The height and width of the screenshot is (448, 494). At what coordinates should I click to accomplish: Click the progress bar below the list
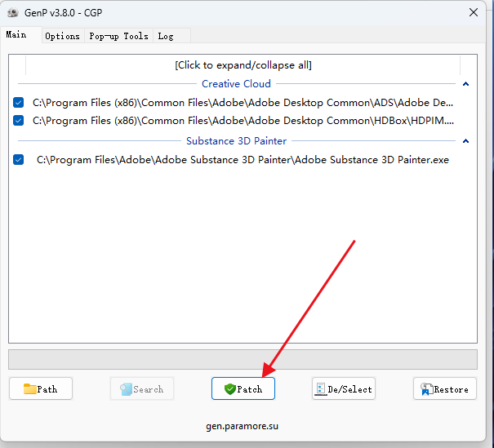tap(243, 359)
